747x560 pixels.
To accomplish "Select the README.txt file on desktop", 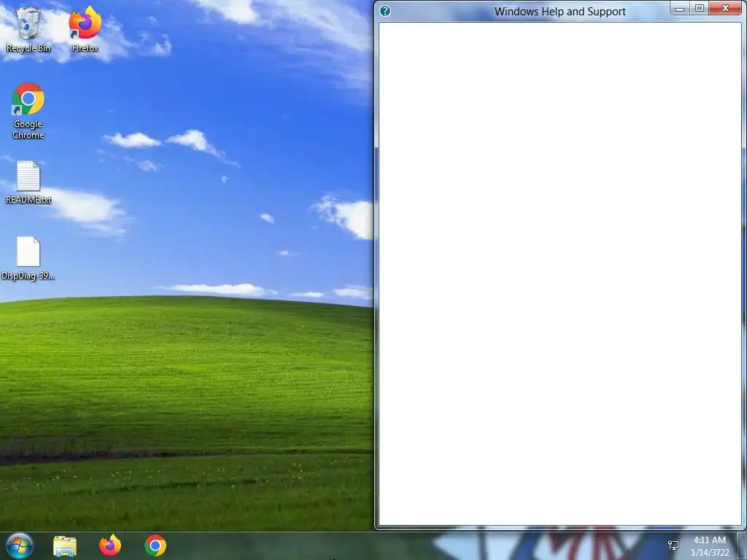I will (x=28, y=183).
